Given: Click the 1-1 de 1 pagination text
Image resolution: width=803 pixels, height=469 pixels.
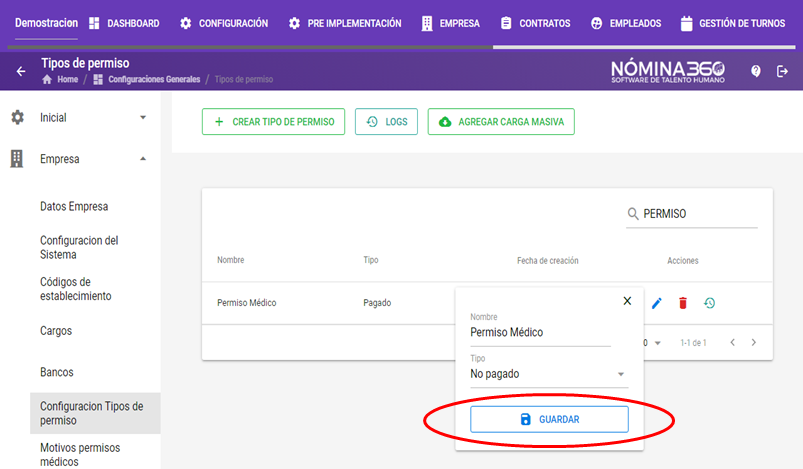Looking at the screenshot, I should [693, 343].
